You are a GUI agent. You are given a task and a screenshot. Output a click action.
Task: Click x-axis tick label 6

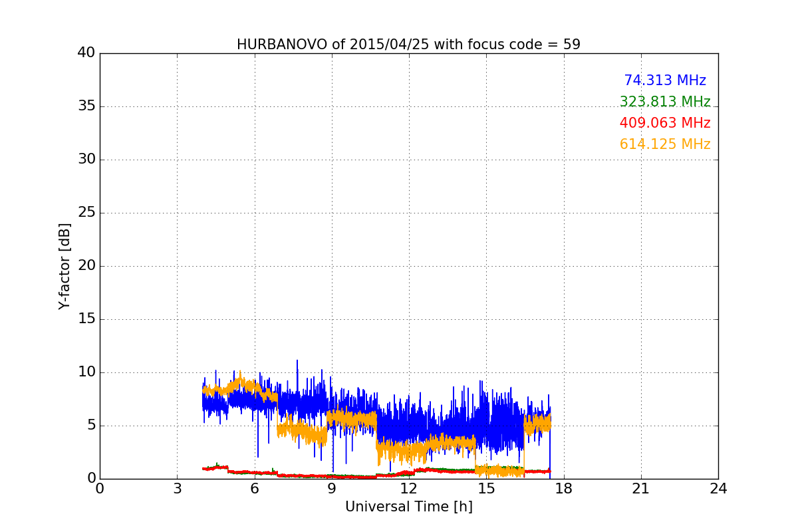[254, 489]
